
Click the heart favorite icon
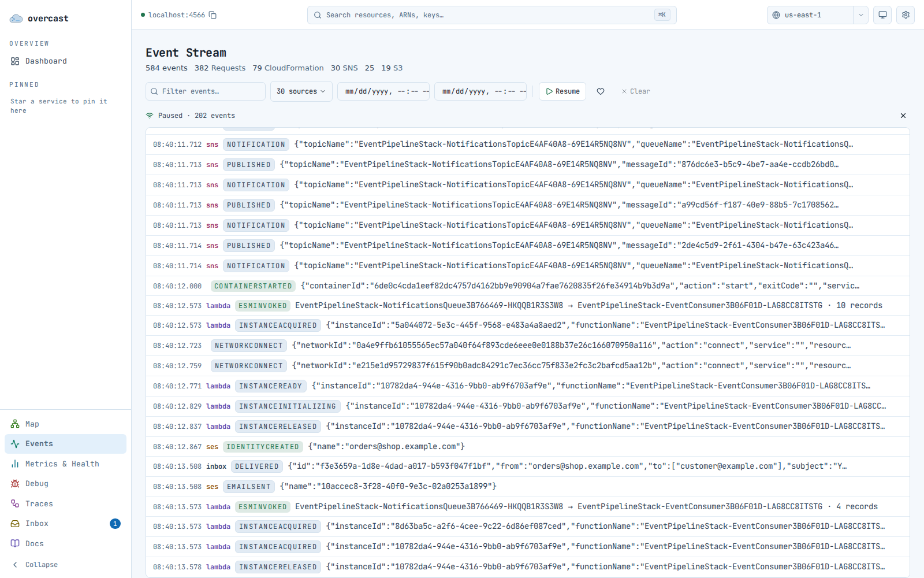601,91
